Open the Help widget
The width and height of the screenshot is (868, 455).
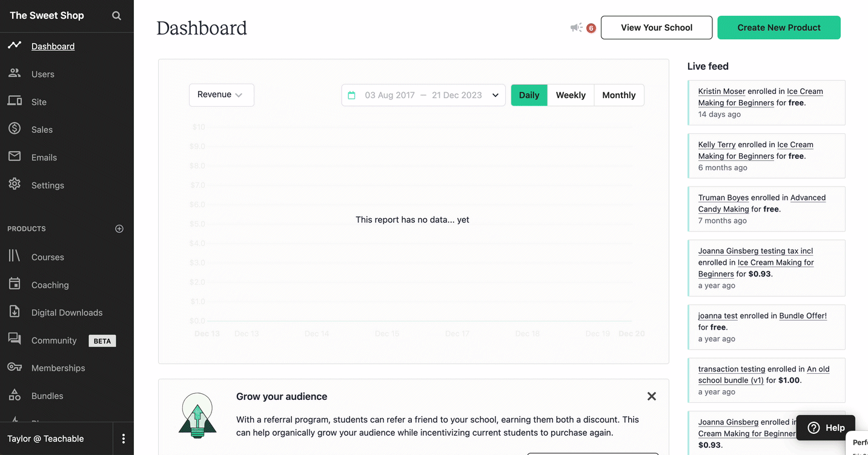(x=826, y=428)
